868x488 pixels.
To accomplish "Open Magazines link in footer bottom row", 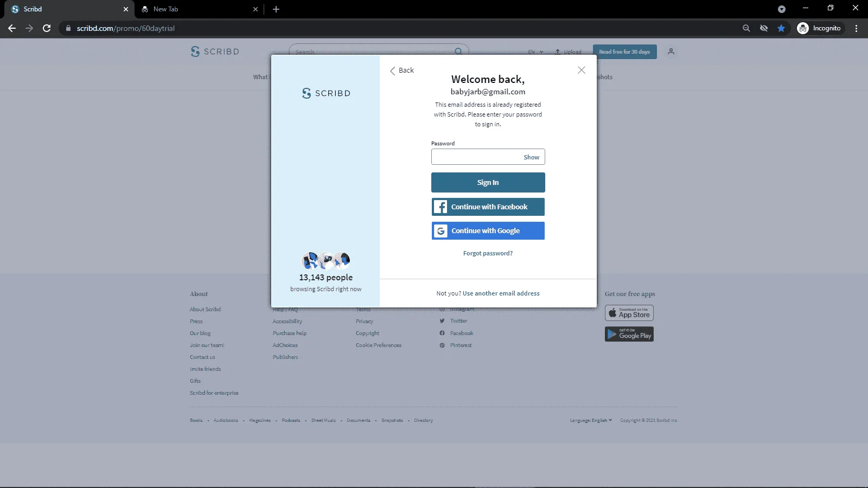I will pyautogui.click(x=260, y=420).
